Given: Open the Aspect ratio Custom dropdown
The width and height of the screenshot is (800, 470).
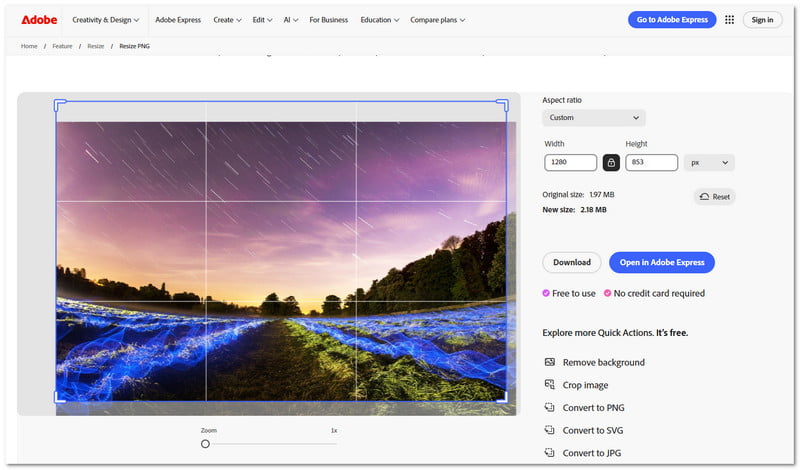Looking at the screenshot, I should click(594, 118).
